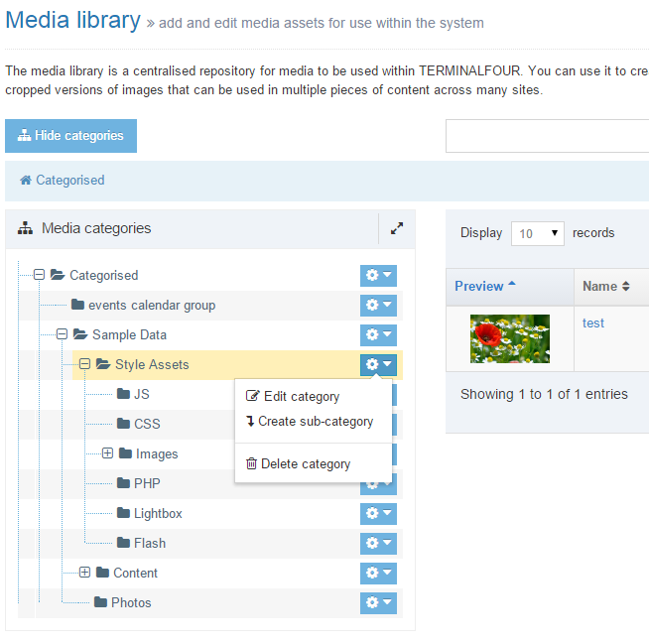Expand the Images category node
The height and width of the screenshot is (644, 649).
coord(107,453)
